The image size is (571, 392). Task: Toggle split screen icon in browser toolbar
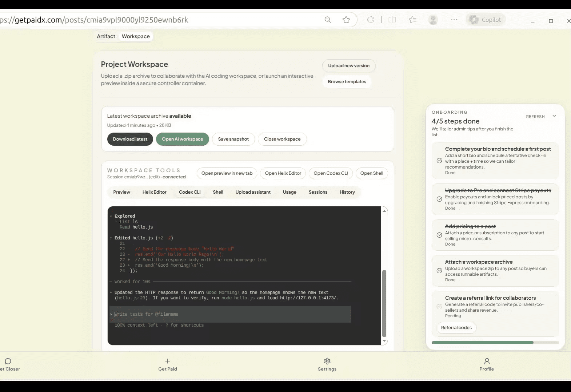pos(392,20)
